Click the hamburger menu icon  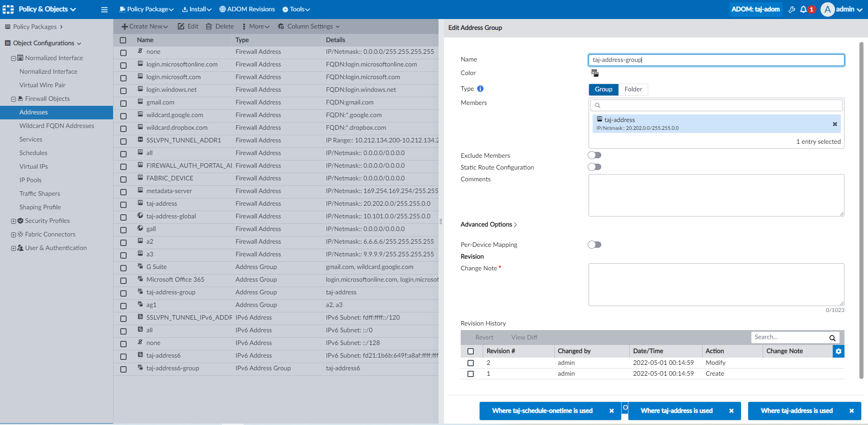[x=104, y=9]
